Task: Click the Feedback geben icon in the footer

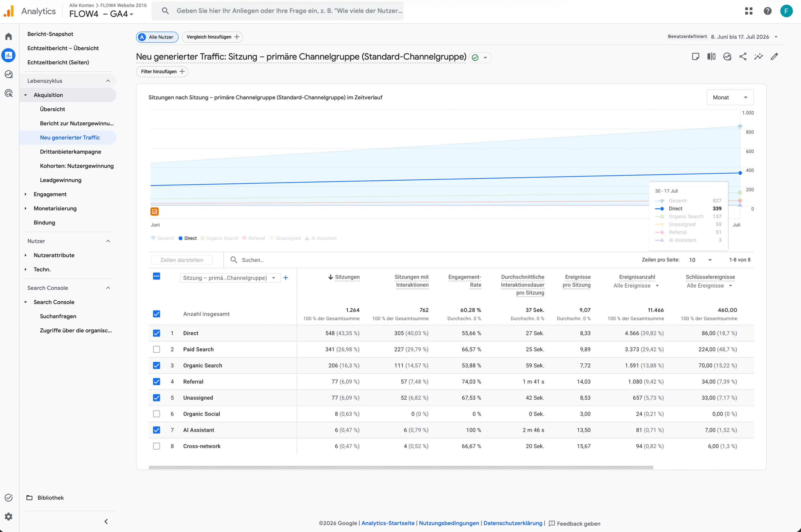Action: point(552,524)
